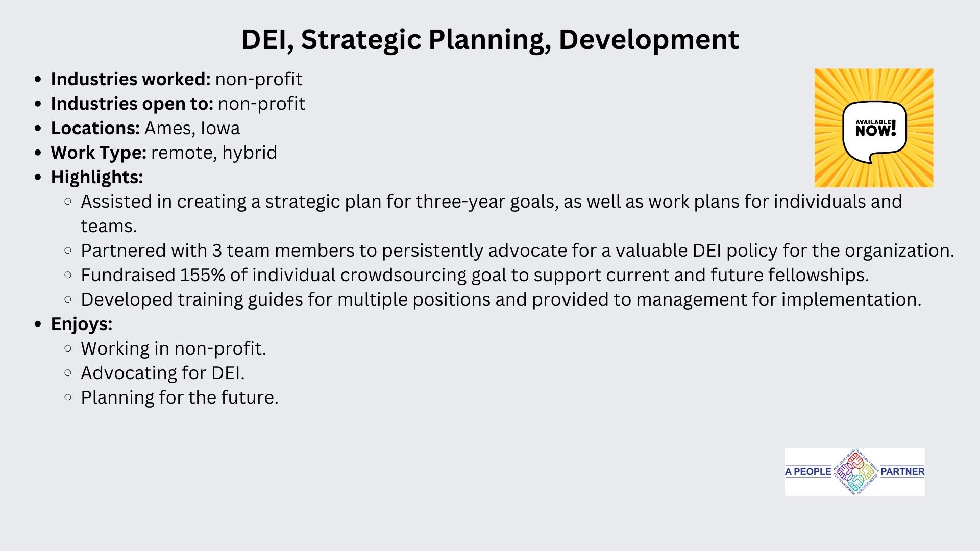This screenshot has width=980, height=551.
Task: Click the Industries worked bullet text
Action: pyautogui.click(x=177, y=79)
